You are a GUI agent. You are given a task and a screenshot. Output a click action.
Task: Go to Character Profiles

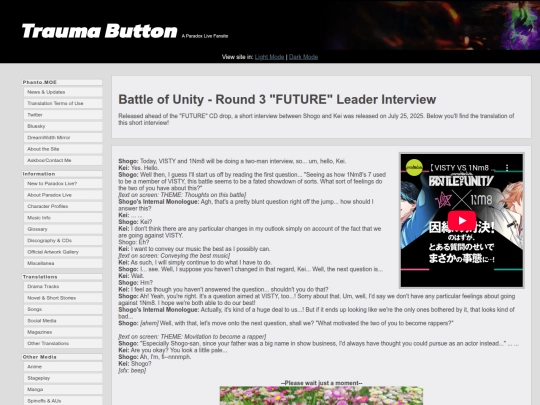(x=63, y=206)
